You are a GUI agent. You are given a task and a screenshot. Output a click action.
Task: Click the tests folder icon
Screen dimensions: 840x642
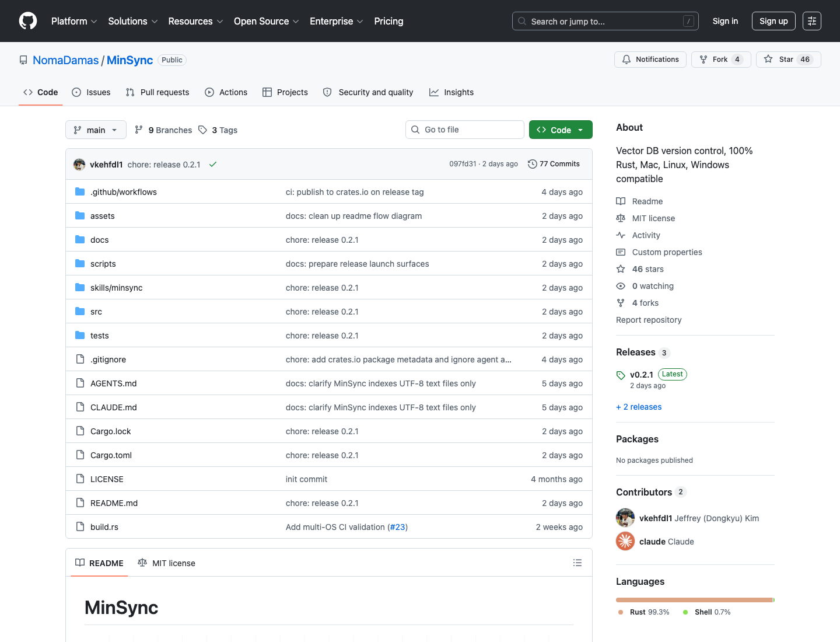80,336
